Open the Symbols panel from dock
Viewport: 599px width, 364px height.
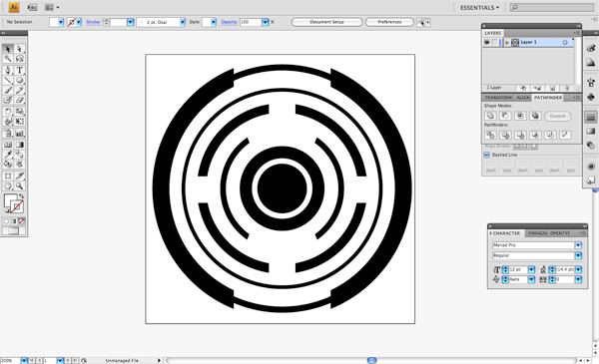[x=591, y=96]
